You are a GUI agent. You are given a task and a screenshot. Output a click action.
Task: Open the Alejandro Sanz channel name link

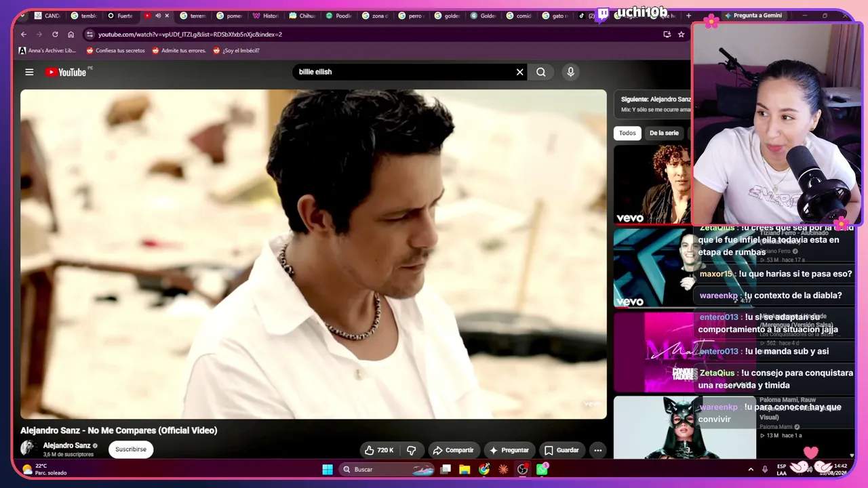click(67, 445)
